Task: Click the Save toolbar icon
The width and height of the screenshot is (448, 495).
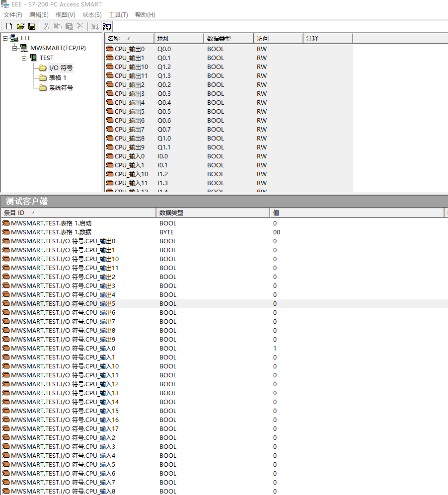Action: [x=31, y=26]
